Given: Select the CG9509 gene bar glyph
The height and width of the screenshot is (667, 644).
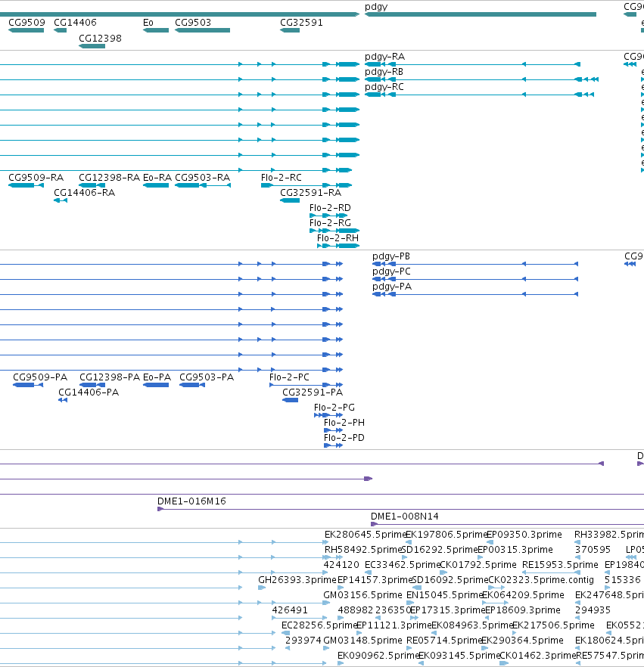Looking at the screenshot, I should coord(26,30).
